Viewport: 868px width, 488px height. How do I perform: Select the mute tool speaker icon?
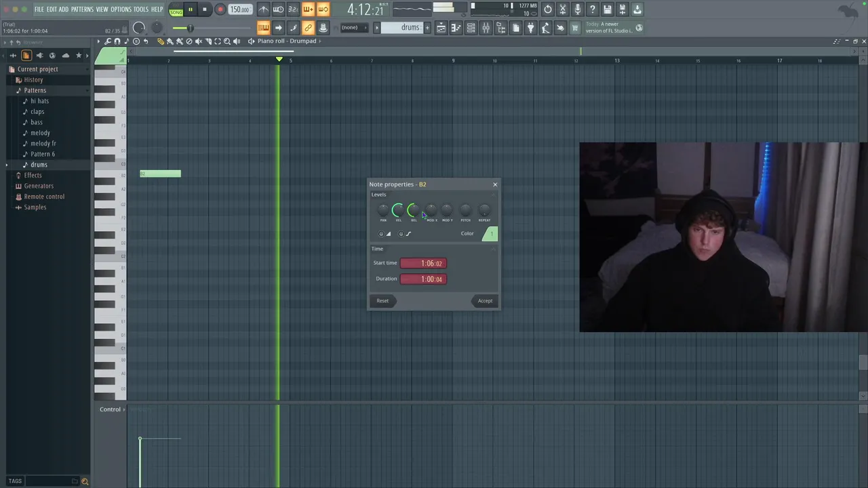199,41
